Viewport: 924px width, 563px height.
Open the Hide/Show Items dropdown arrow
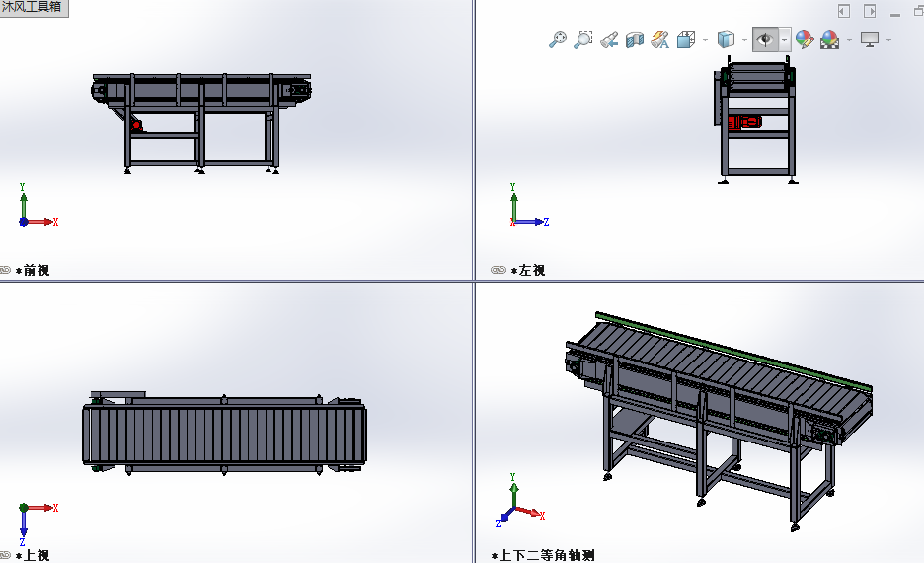coord(785,40)
